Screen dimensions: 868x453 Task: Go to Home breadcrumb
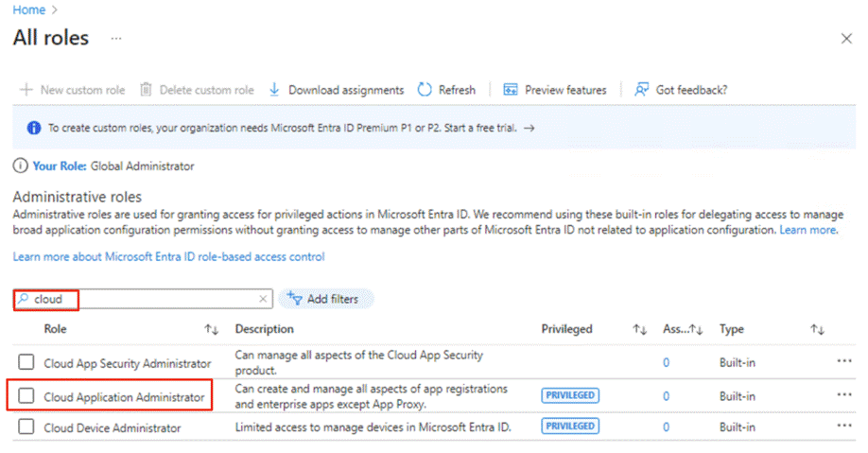pos(28,9)
